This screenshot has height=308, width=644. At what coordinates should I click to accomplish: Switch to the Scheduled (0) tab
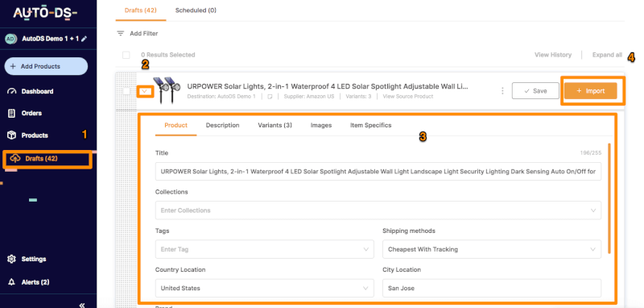[196, 10]
